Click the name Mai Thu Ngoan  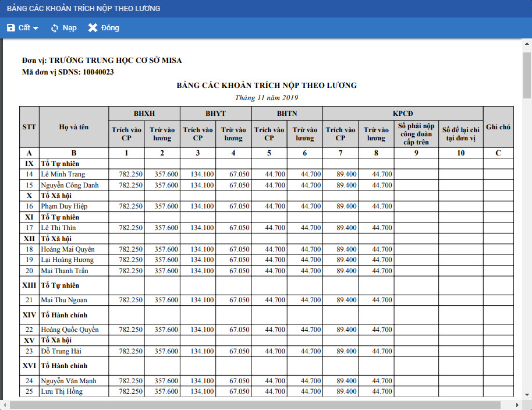point(63,300)
